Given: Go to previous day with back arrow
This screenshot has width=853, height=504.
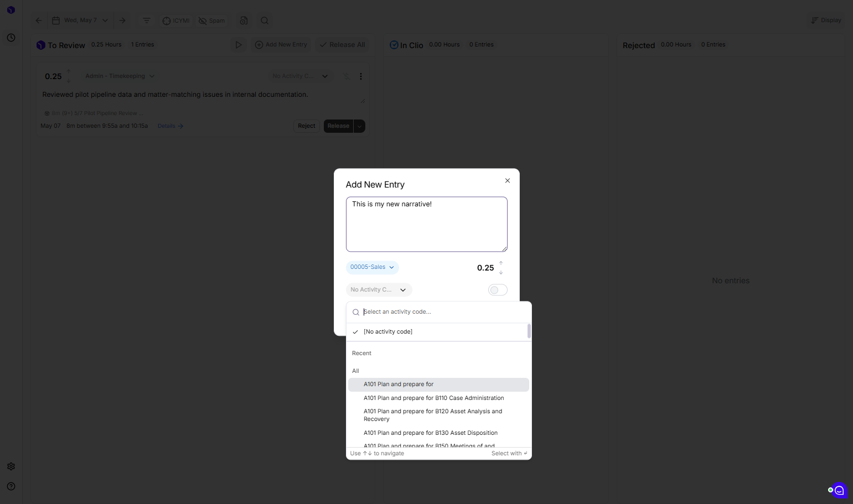Looking at the screenshot, I should point(39,20).
